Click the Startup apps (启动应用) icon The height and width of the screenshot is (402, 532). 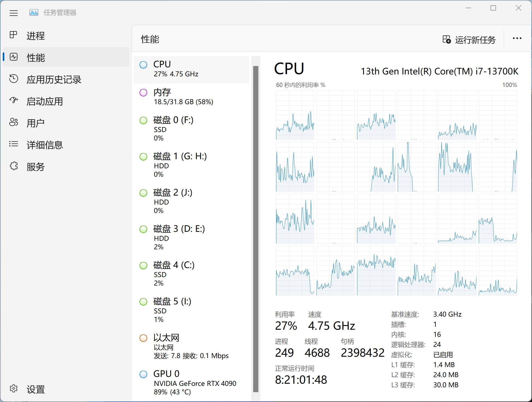click(x=13, y=100)
